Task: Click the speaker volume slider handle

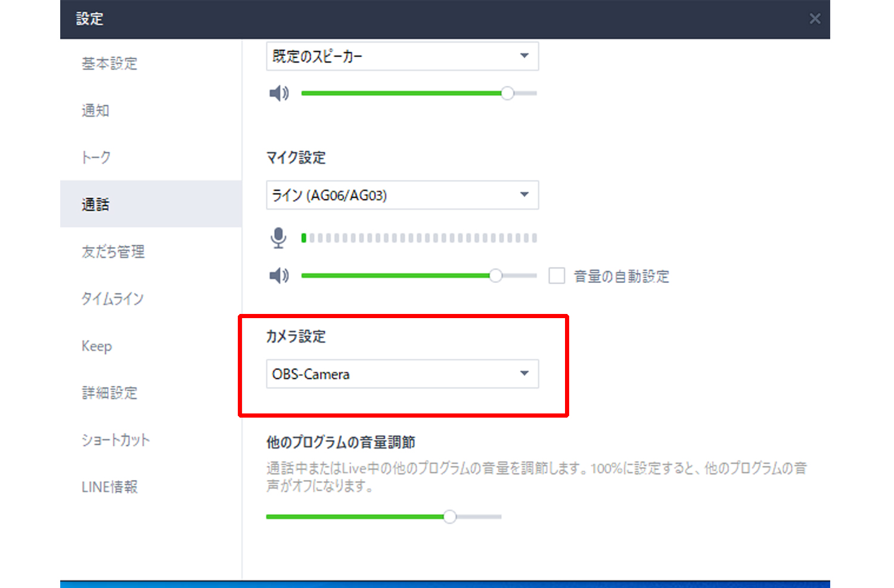Action: 507,93
